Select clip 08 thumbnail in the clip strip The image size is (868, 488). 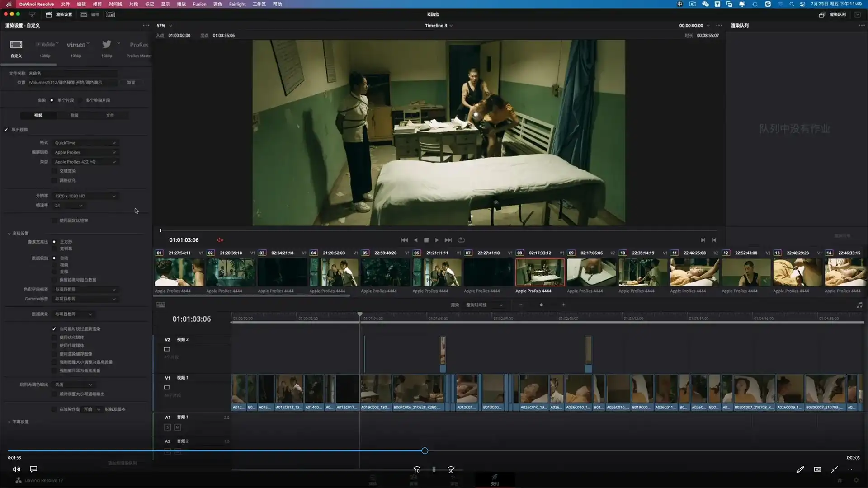click(x=540, y=272)
